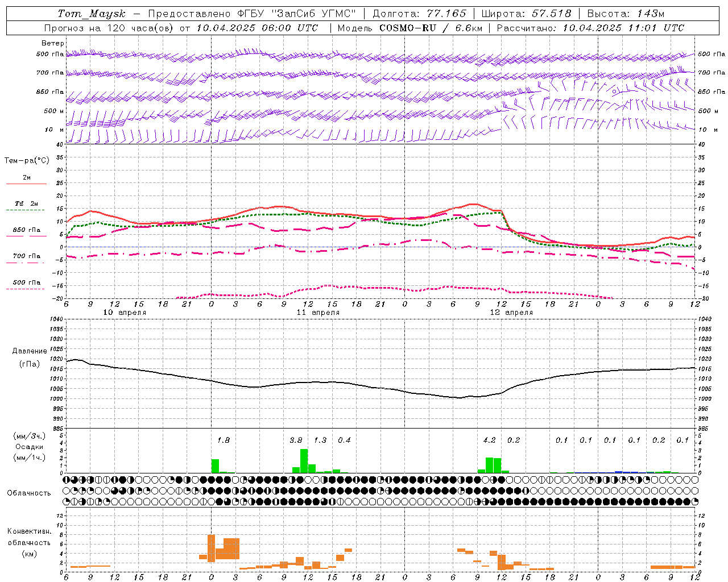Click the red line sample under the 2м legend

coord(26,184)
